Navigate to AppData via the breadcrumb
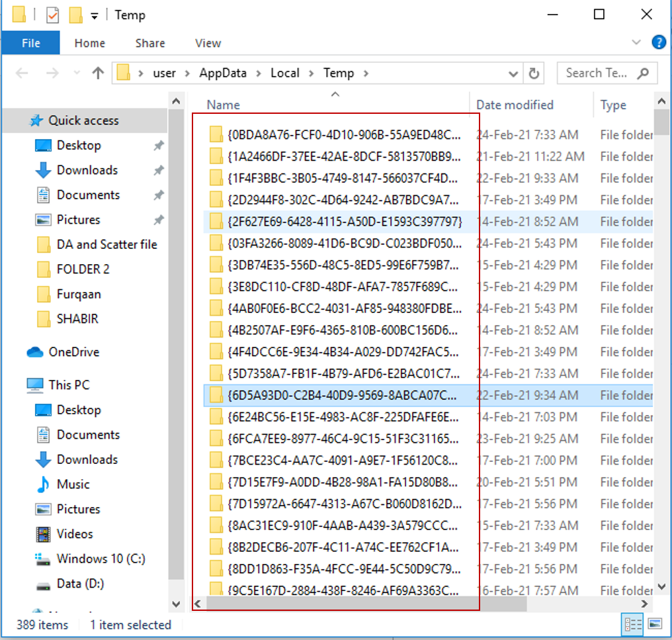The image size is (672, 640). [224, 73]
